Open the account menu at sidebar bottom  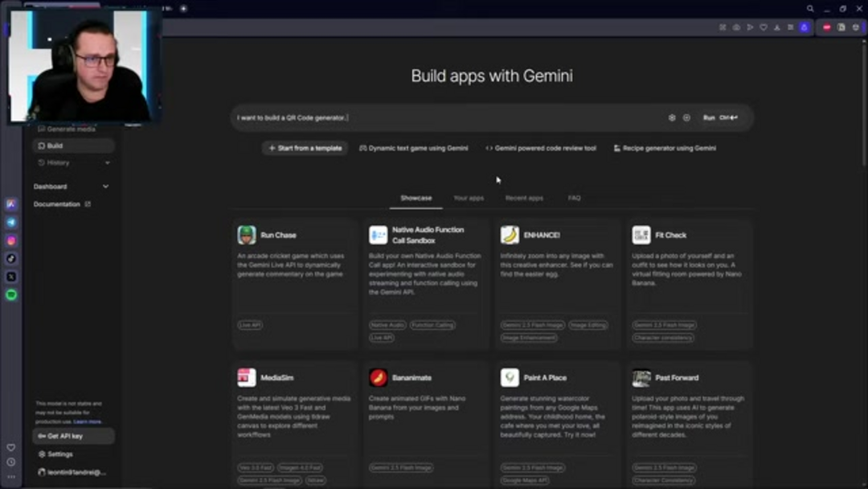tap(72, 472)
